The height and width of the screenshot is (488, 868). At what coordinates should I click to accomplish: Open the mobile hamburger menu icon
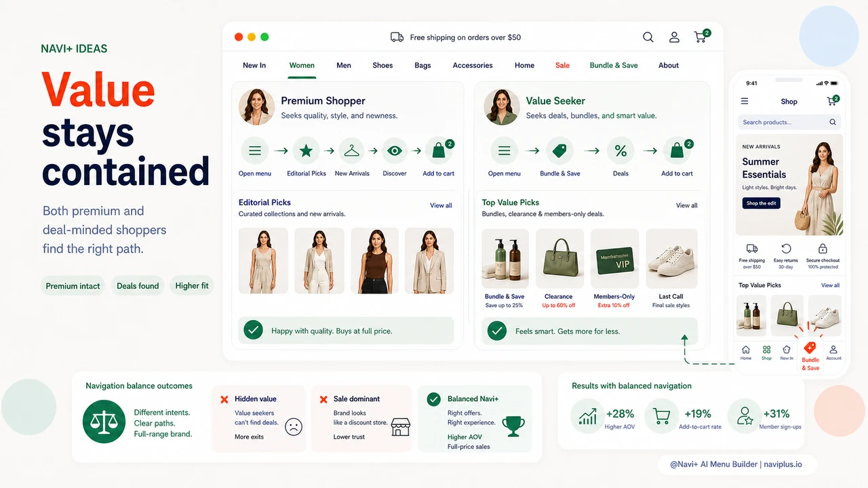pos(745,101)
